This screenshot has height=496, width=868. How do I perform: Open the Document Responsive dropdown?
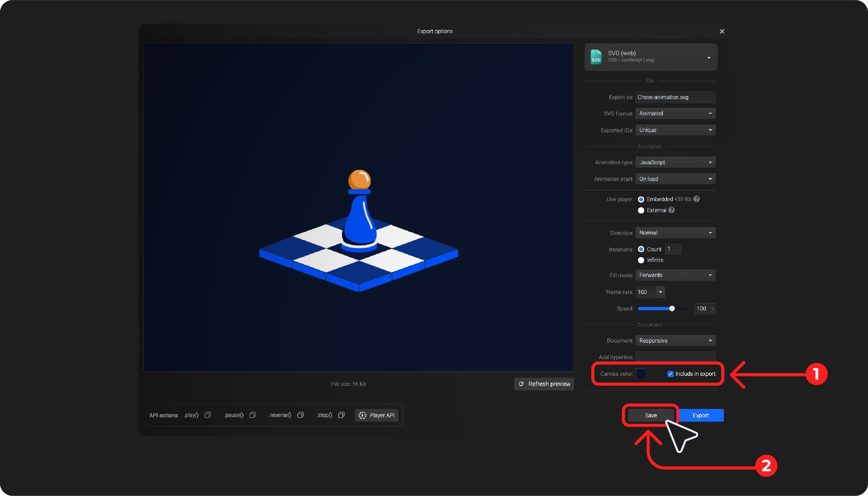[x=675, y=340]
